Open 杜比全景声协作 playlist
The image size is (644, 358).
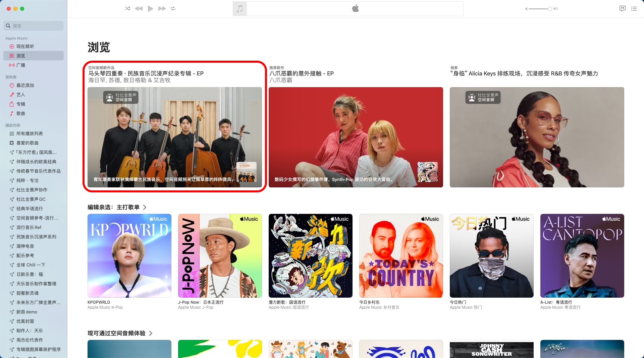(34, 190)
